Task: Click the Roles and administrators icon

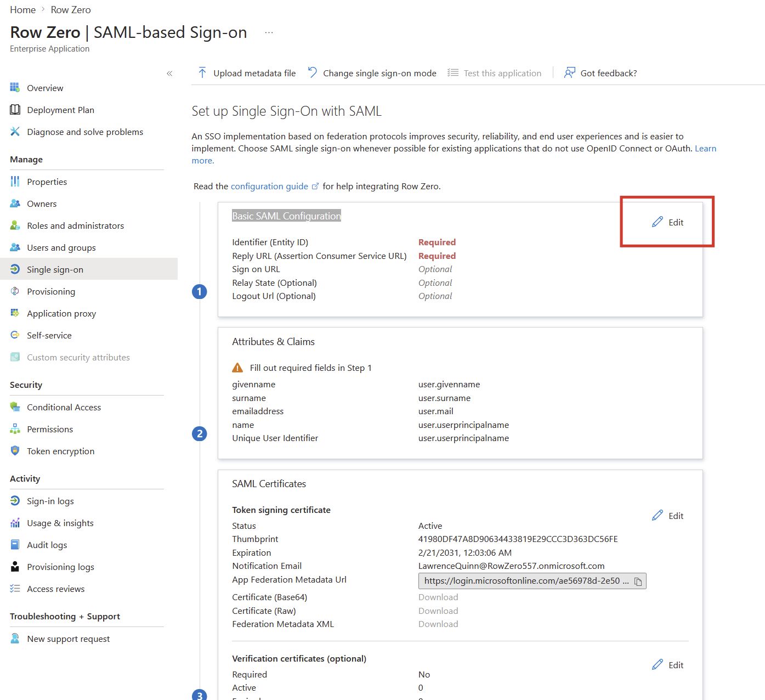Action: coord(15,225)
